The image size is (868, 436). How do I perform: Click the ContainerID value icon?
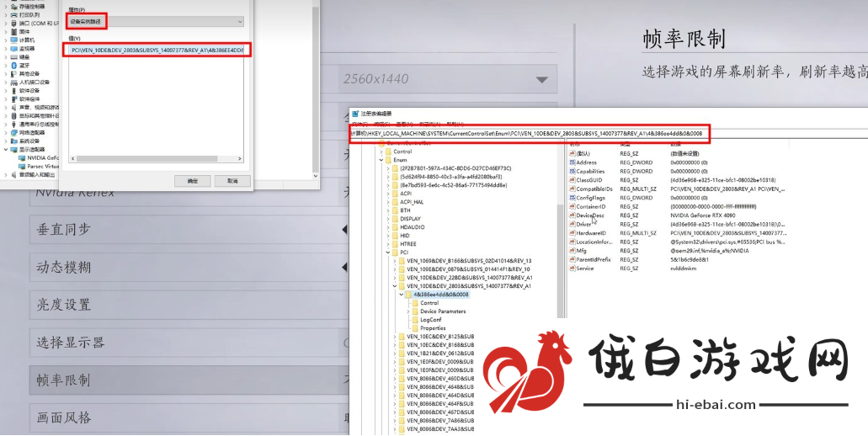pyautogui.click(x=572, y=207)
